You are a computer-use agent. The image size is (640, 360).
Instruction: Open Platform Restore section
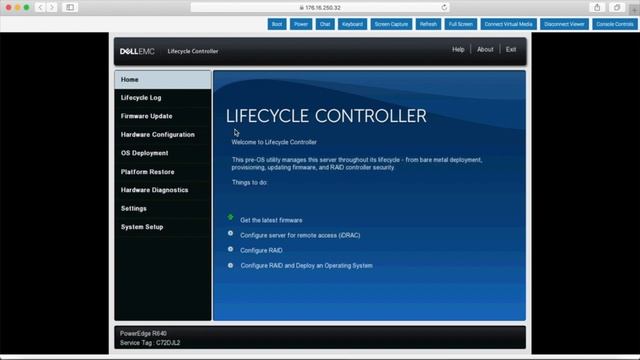click(163, 172)
